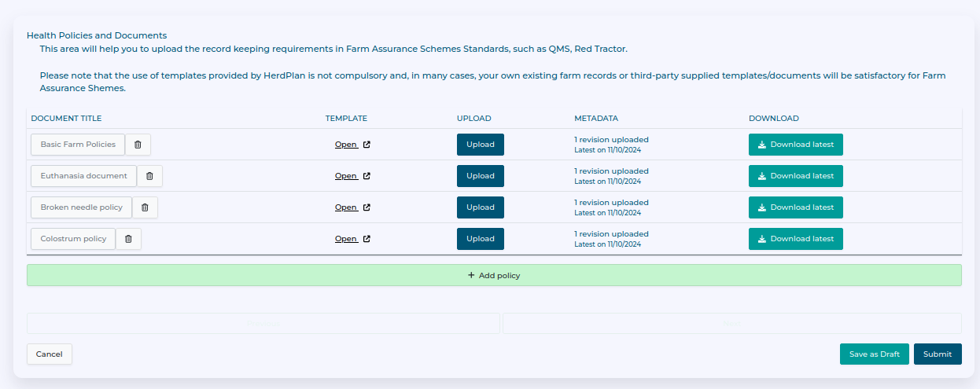Download the latest Colostrum policy
The image size is (980, 389).
click(x=795, y=239)
